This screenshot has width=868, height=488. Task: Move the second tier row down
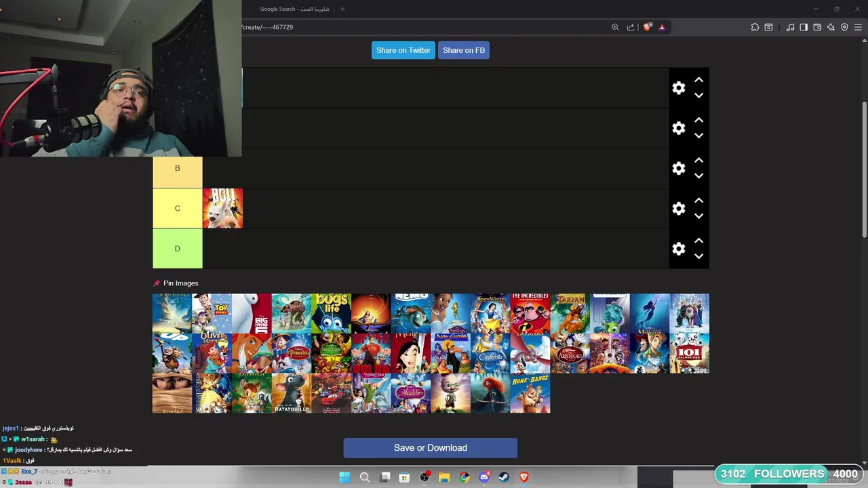click(x=698, y=136)
